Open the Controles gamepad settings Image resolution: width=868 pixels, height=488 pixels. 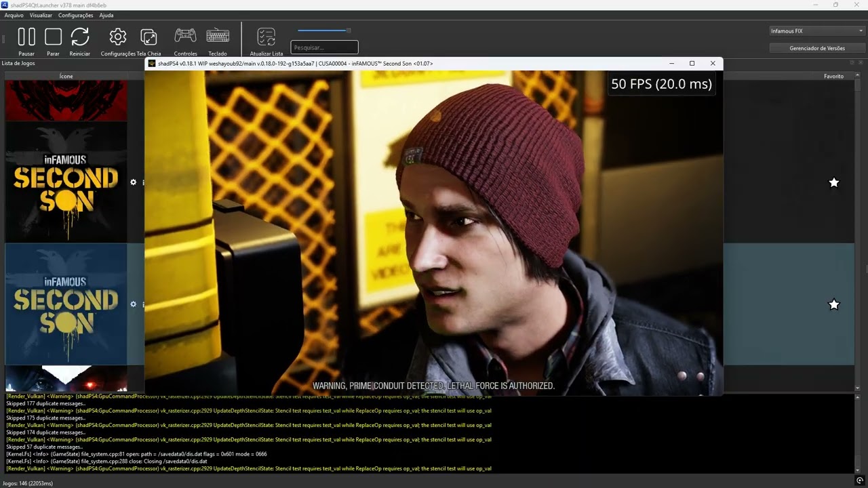pos(185,41)
